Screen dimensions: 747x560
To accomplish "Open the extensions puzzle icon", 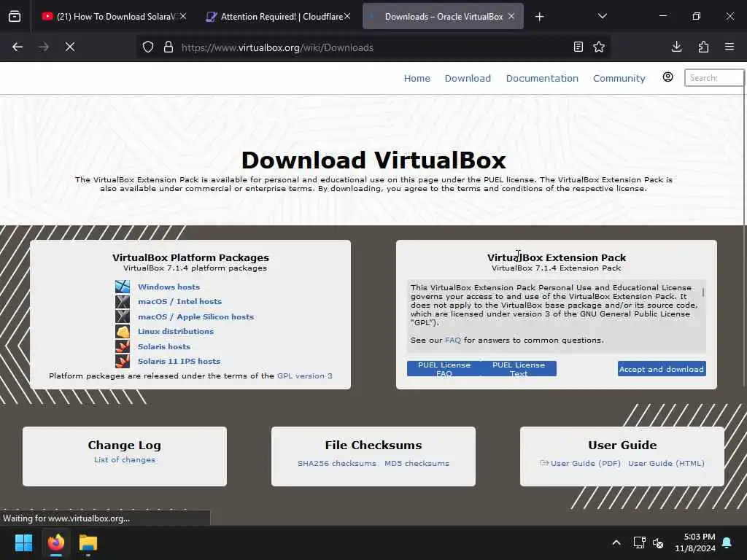I will coord(703,47).
